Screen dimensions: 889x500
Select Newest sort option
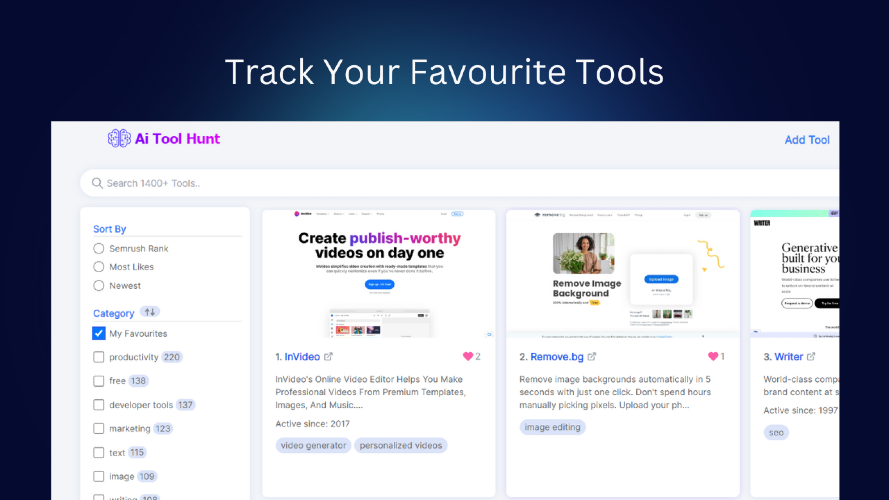(99, 286)
